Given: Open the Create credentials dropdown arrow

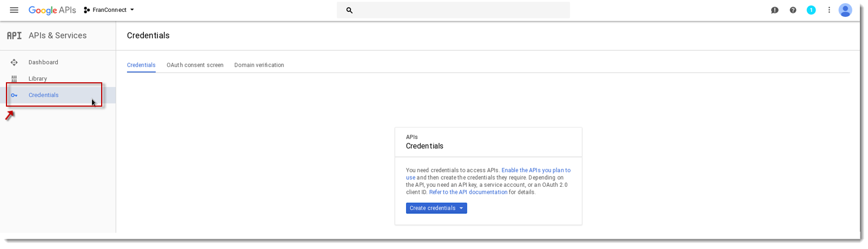Looking at the screenshot, I should pyautogui.click(x=461, y=208).
